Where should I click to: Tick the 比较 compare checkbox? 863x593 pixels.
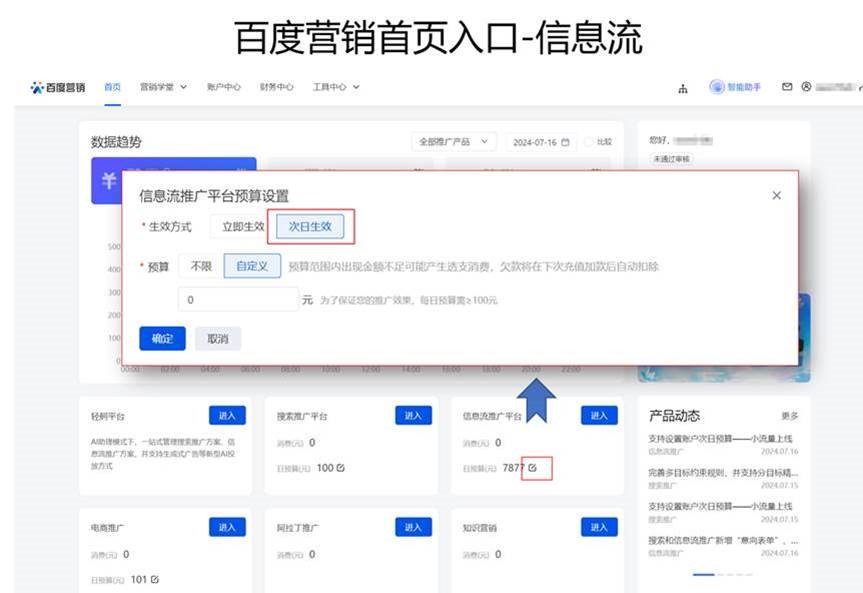pos(588,142)
